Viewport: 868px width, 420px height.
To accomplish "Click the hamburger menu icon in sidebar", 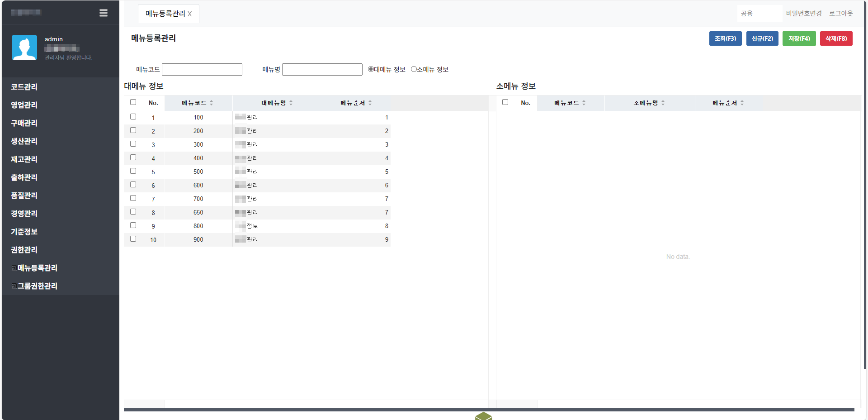I will pos(104,13).
